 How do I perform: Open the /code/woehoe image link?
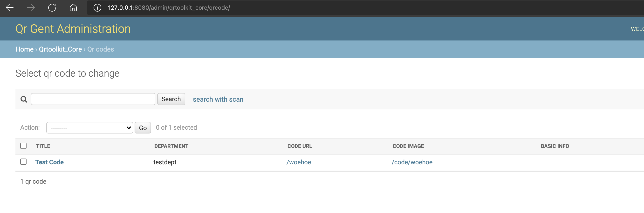pos(412,162)
